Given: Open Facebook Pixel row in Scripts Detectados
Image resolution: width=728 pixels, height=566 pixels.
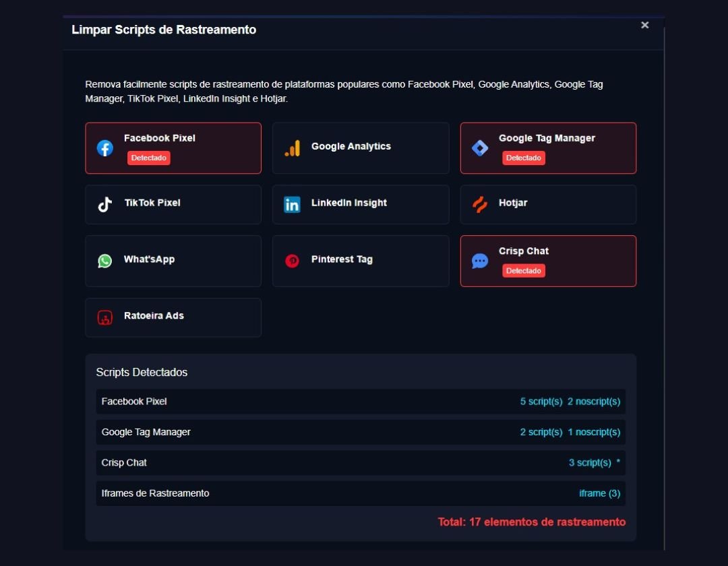Looking at the screenshot, I should click(361, 402).
